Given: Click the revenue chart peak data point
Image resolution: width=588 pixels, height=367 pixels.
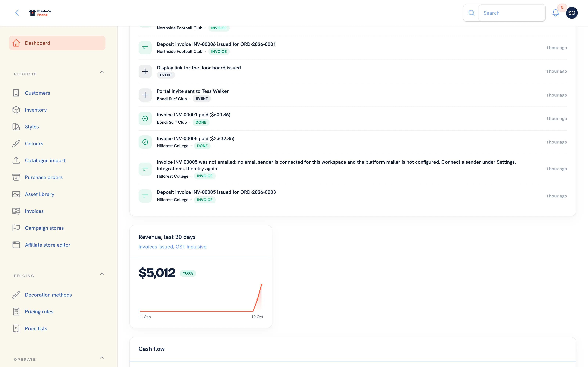Looking at the screenshot, I should click(261, 285).
